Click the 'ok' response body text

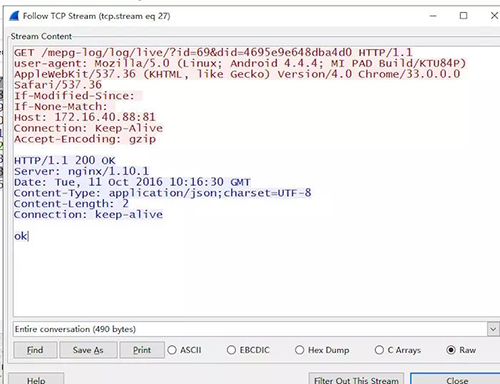[20, 236]
